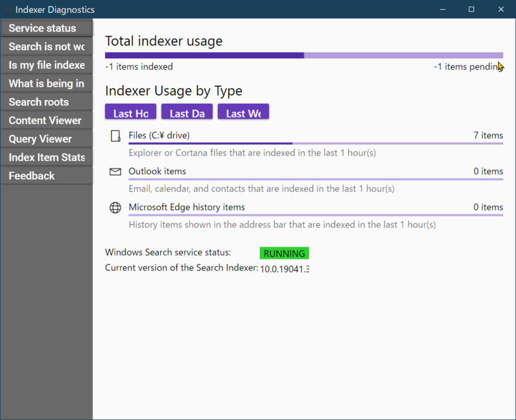
Task: Click the Indexer Diagnostics app icon in title bar
Action: click(8, 9)
